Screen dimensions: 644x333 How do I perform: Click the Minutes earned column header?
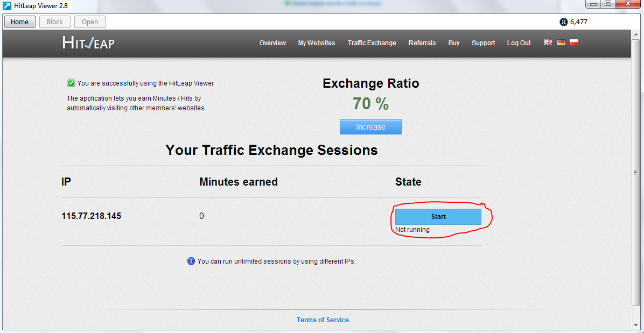coord(239,182)
